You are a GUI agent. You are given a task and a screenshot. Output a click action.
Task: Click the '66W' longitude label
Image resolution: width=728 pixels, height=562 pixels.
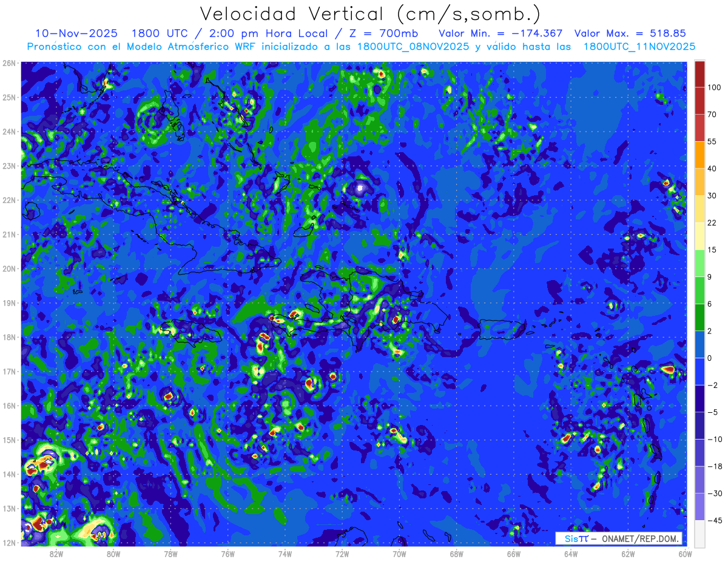click(x=514, y=554)
